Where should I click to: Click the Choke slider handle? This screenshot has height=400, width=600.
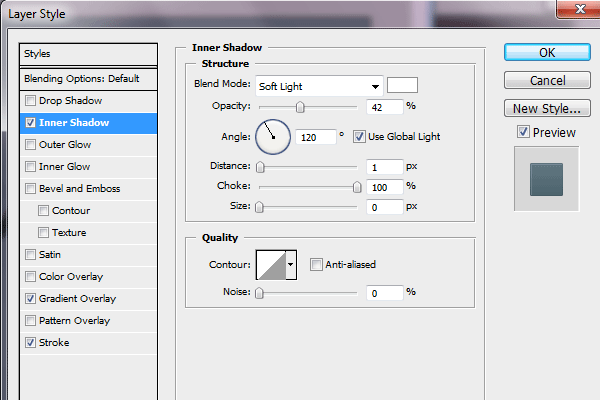[357, 186]
